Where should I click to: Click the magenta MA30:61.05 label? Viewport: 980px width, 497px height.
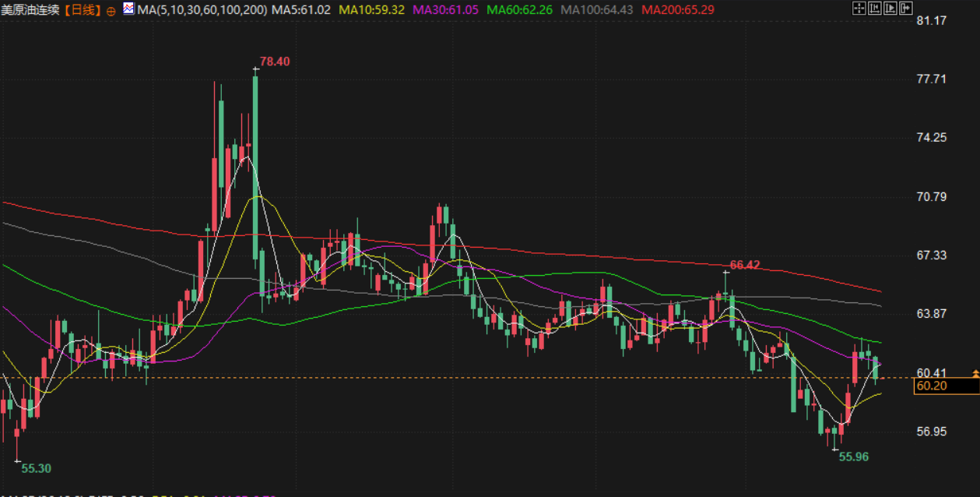point(446,9)
